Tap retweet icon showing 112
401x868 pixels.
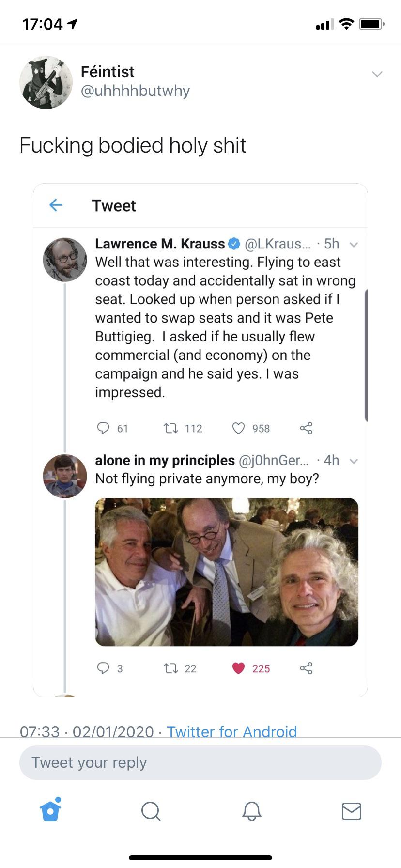point(170,428)
